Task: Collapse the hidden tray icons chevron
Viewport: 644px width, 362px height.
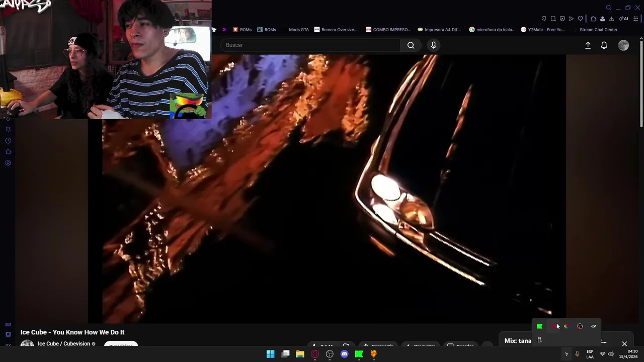Action: tap(566, 354)
